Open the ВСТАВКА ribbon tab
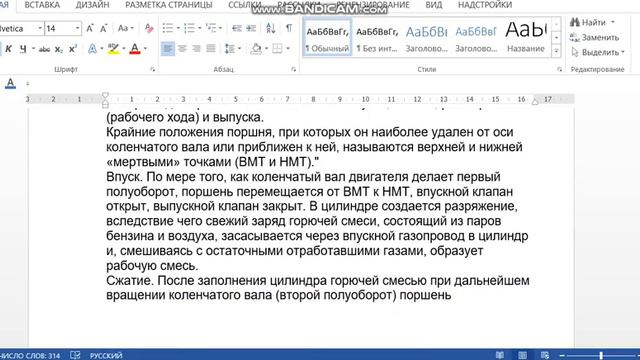The width and height of the screenshot is (640, 360). pos(42,5)
